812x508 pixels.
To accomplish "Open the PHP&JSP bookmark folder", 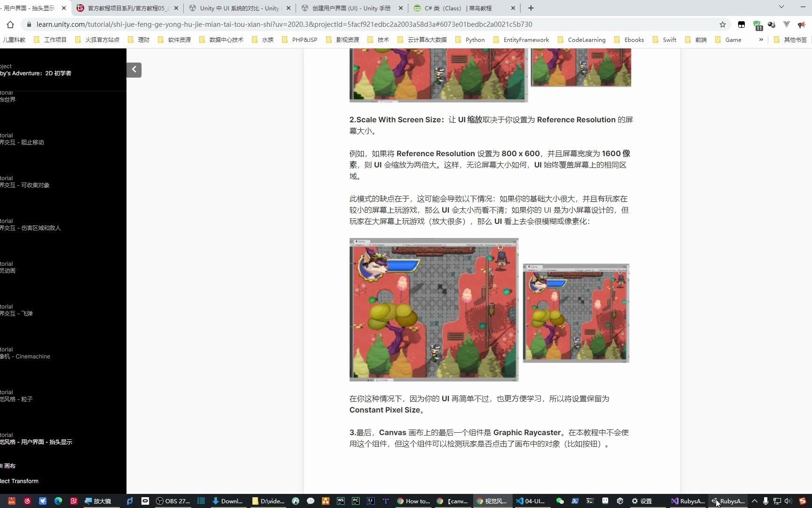I will [x=299, y=40].
